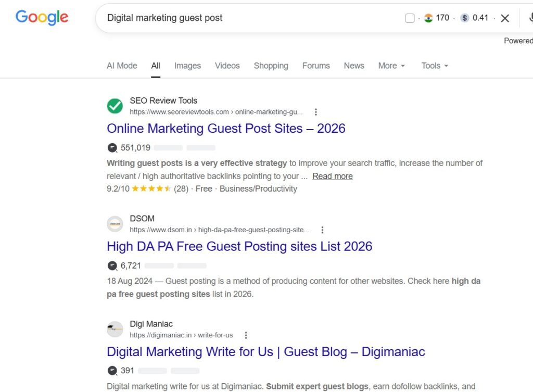
Task: Click the traffic icon next to 391
Action: coord(112,371)
